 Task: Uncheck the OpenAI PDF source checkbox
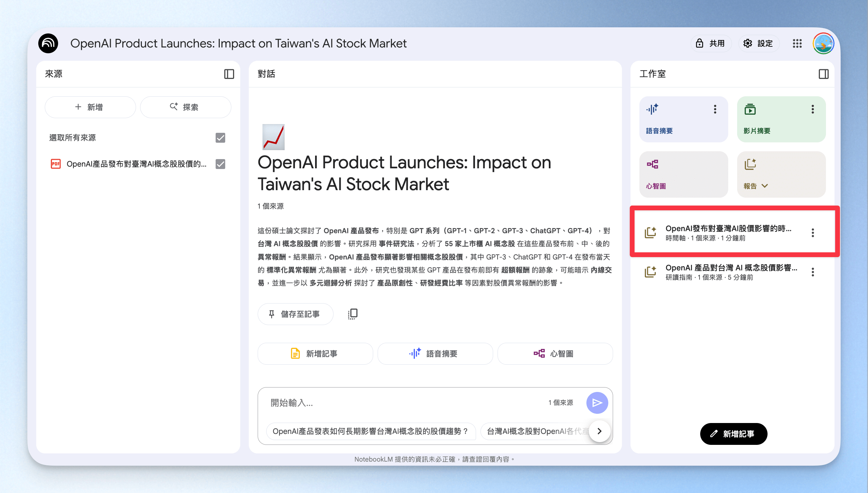(220, 164)
